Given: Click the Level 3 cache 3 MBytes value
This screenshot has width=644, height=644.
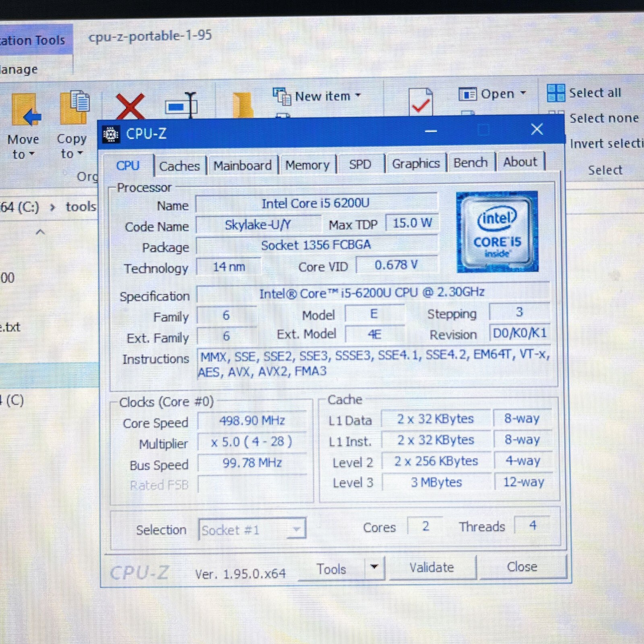Looking at the screenshot, I should click(436, 482).
